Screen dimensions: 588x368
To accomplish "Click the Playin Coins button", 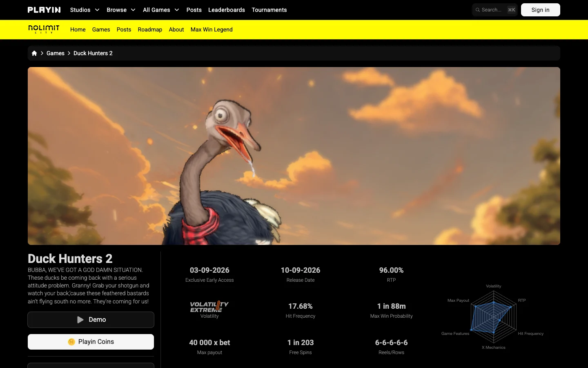I will tap(91, 342).
